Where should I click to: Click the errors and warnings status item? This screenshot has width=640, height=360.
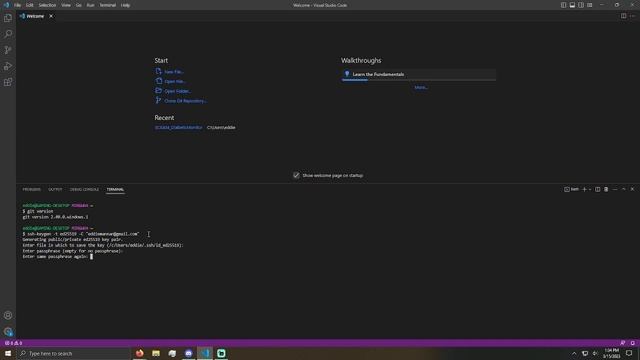[13, 343]
